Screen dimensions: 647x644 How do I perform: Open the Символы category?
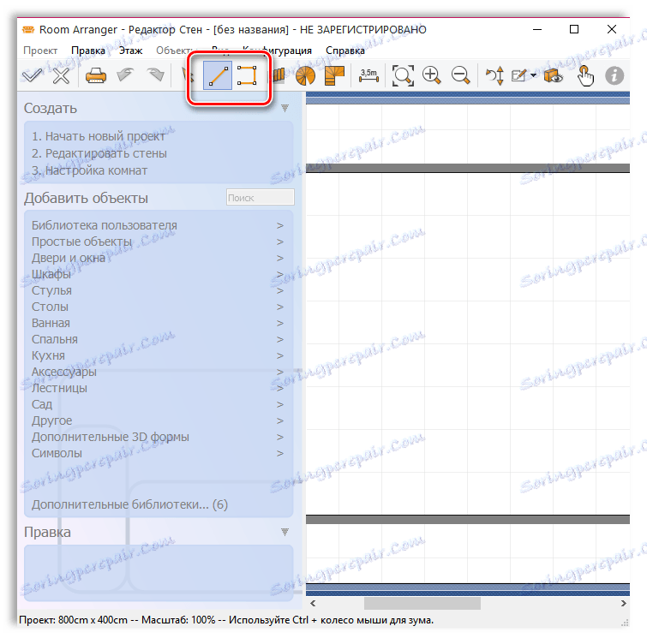coord(57,453)
